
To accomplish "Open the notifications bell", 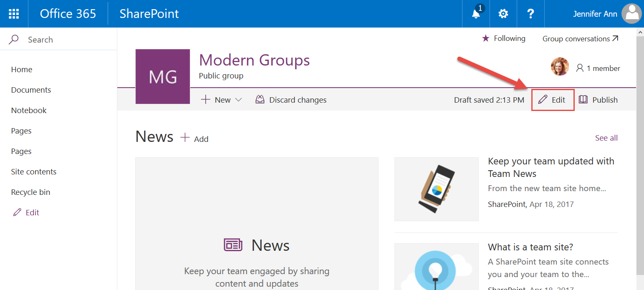I will 476,14.
